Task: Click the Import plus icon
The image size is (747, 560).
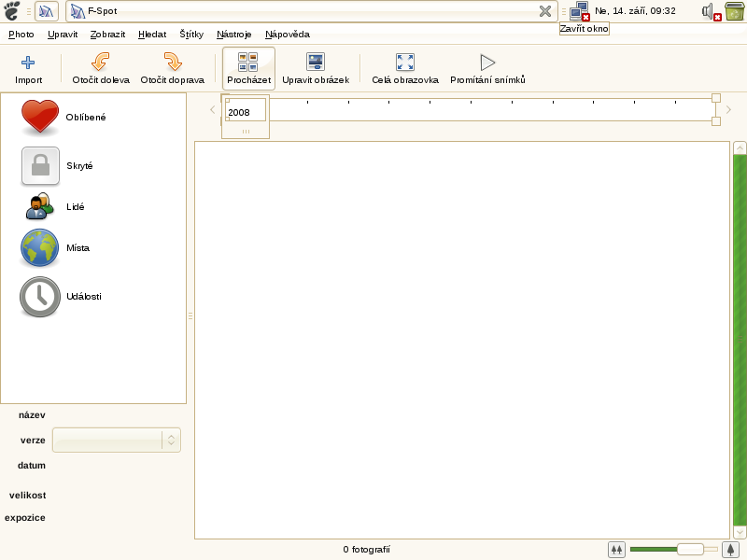Action: tap(28, 63)
